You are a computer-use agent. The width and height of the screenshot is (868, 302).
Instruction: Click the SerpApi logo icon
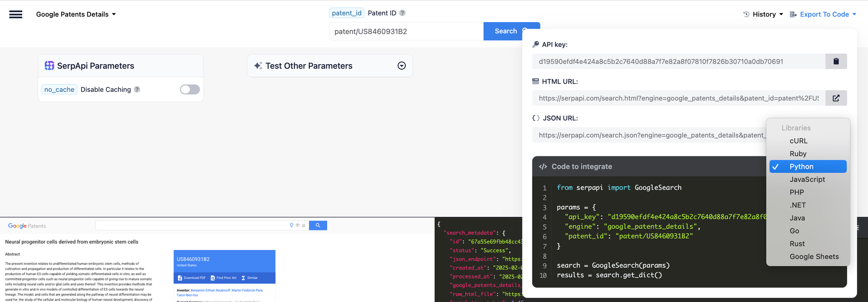(x=49, y=65)
